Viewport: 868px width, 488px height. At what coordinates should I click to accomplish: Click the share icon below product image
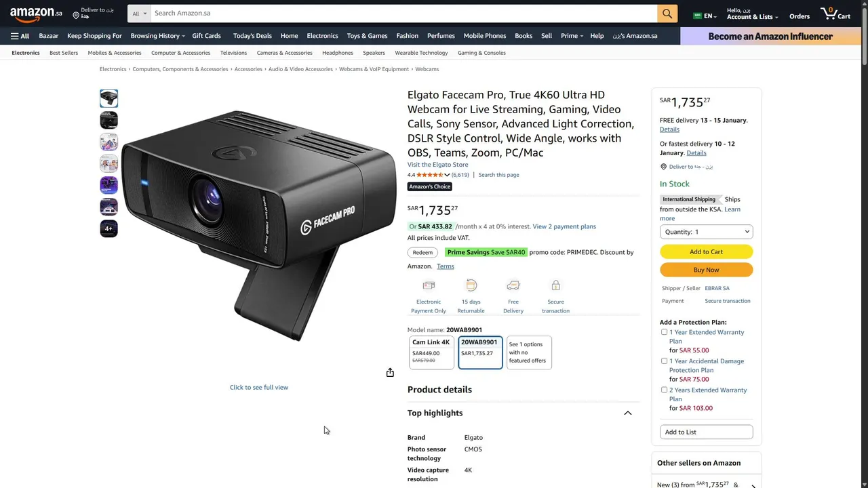point(390,373)
